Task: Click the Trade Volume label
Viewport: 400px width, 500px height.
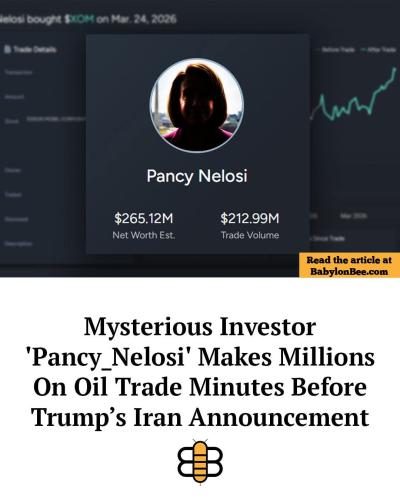Action: pos(250,235)
